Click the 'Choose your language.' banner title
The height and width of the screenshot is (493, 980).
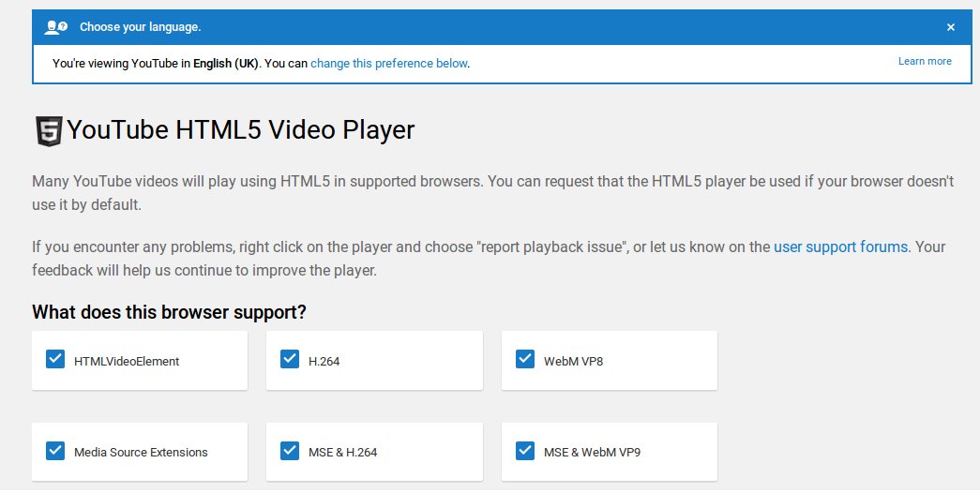pyautogui.click(x=140, y=27)
